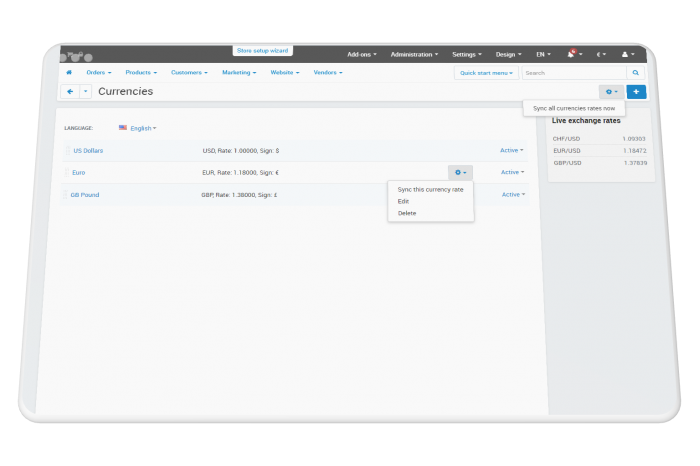Choose Sync this currency rate
Screen dimensions: 700x466
(430, 190)
